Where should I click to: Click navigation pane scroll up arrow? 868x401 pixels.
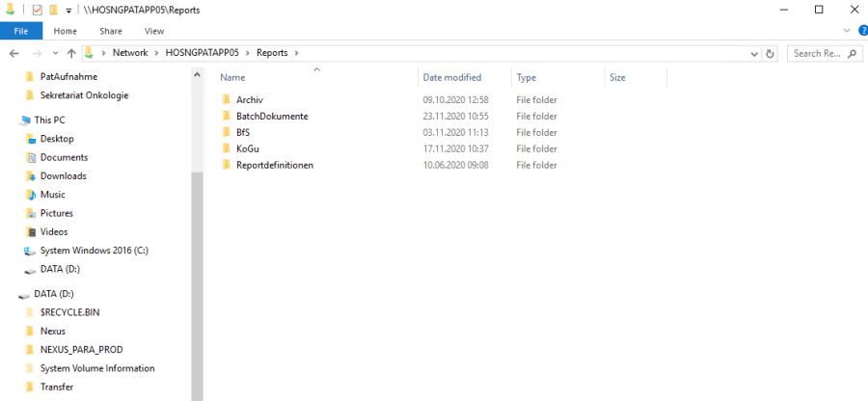pyautogui.click(x=197, y=74)
